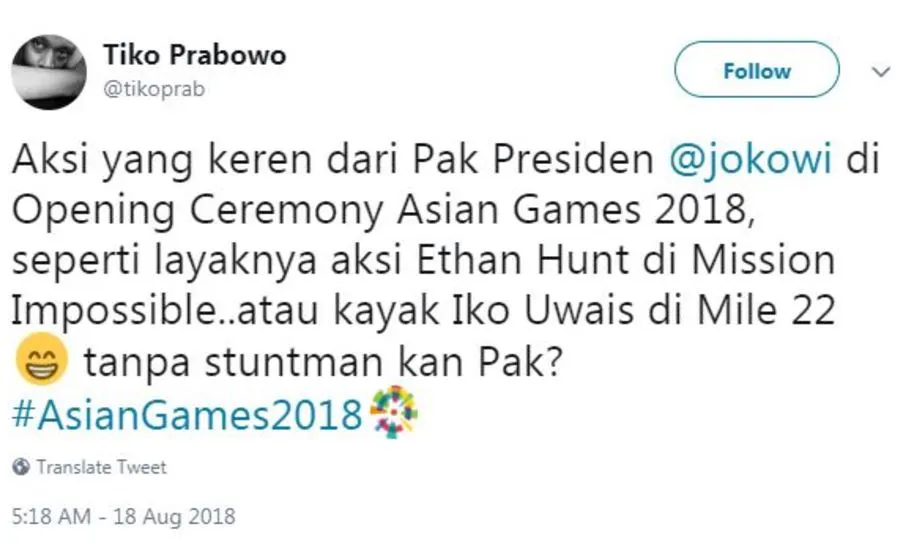Click the Asian Games 2018 logo emoji
The width and height of the screenshot is (916, 544).
click(x=394, y=411)
